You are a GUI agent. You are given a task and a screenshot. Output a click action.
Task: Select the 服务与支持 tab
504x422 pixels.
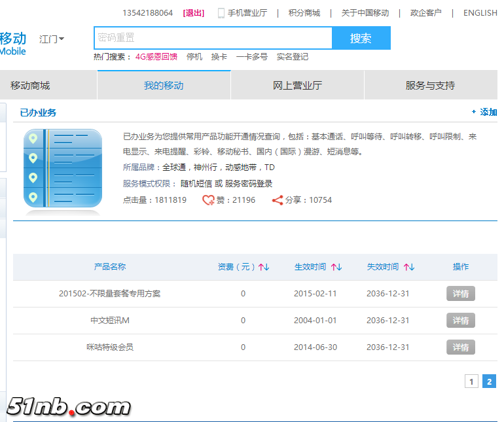point(430,85)
